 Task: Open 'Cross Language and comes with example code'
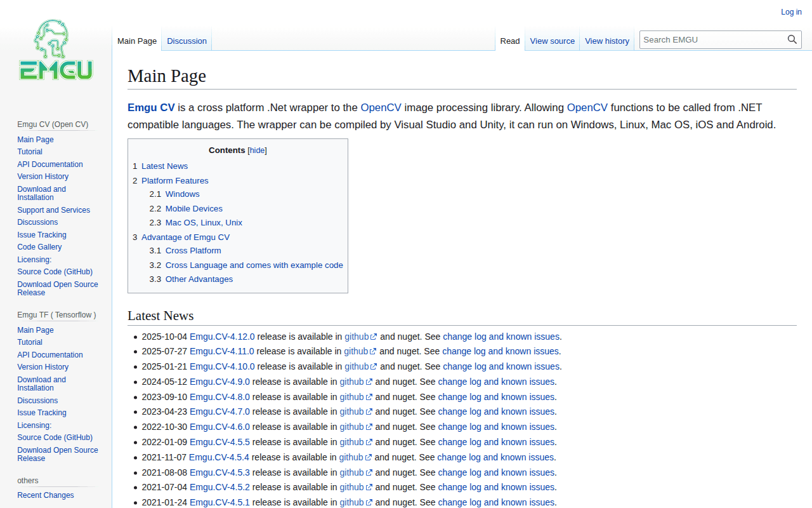point(254,265)
